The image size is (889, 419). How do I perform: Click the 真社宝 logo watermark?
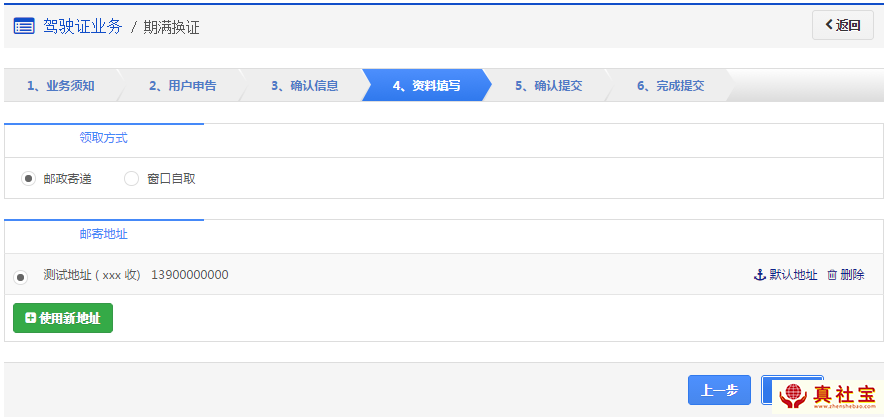tap(829, 397)
